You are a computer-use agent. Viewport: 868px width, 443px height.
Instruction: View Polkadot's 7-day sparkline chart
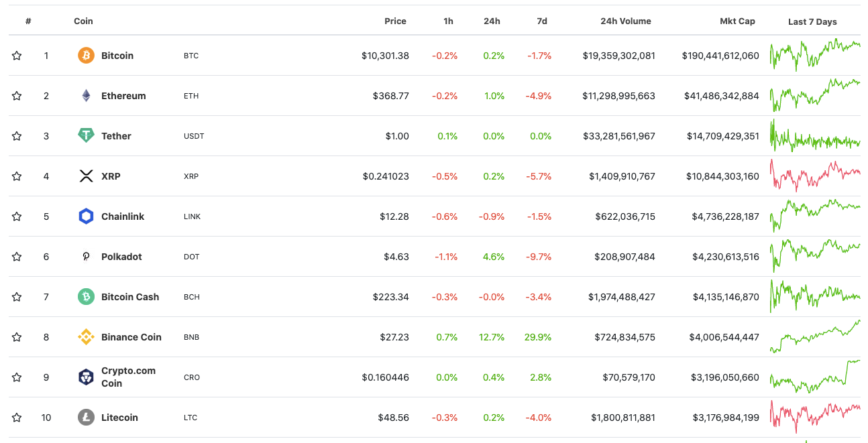coord(815,256)
